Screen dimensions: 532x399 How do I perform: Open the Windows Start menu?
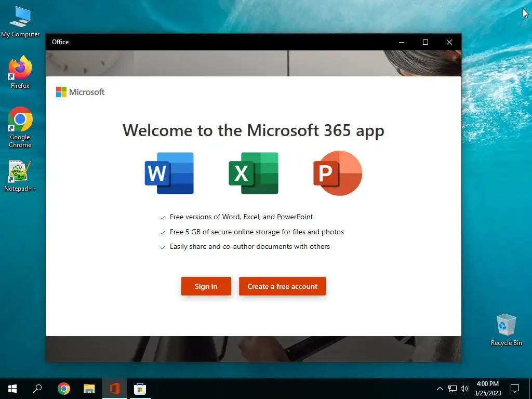point(12,389)
